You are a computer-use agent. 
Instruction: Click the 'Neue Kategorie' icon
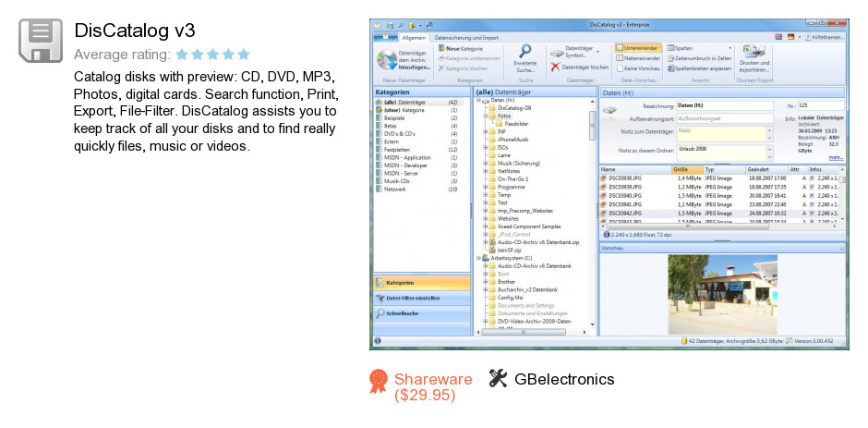pos(441,48)
